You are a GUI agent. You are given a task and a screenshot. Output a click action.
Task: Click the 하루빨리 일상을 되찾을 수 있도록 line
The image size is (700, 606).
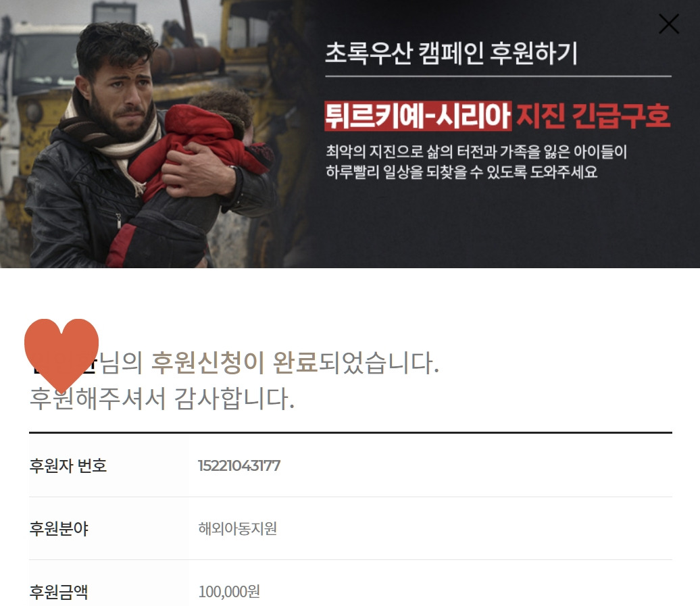click(461, 172)
